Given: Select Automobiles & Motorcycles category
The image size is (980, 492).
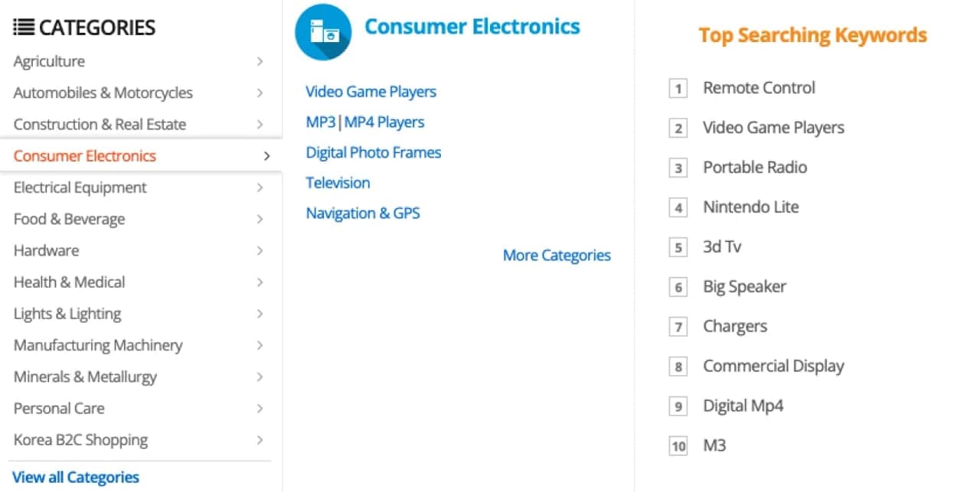Looking at the screenshot, I should 103,93.
